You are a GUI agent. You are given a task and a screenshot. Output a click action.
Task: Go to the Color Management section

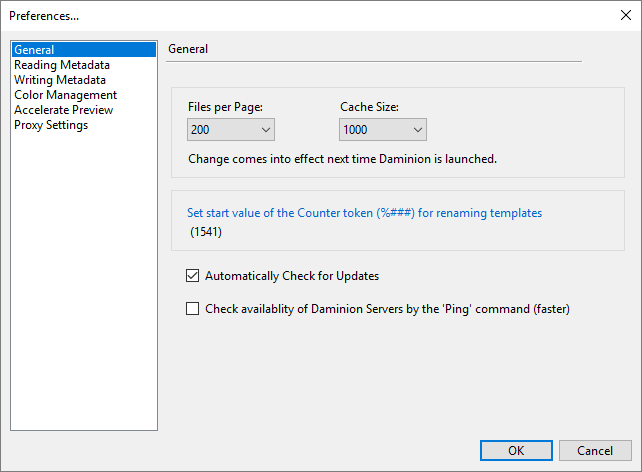65,95
